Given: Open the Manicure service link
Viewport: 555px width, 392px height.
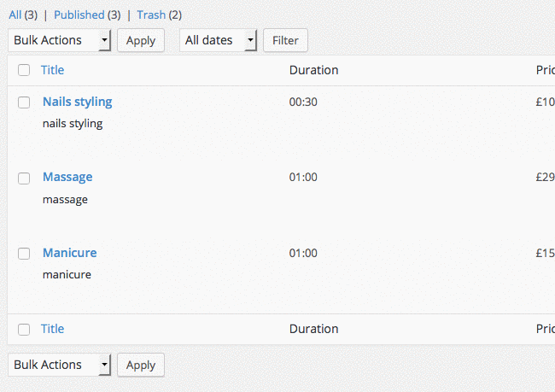Looking at the screenshot, I should coord(69,253).
